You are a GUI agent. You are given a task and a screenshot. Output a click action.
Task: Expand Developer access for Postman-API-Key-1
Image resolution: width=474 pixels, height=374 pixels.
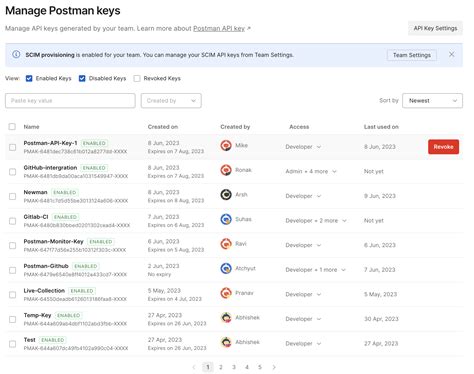303,147
